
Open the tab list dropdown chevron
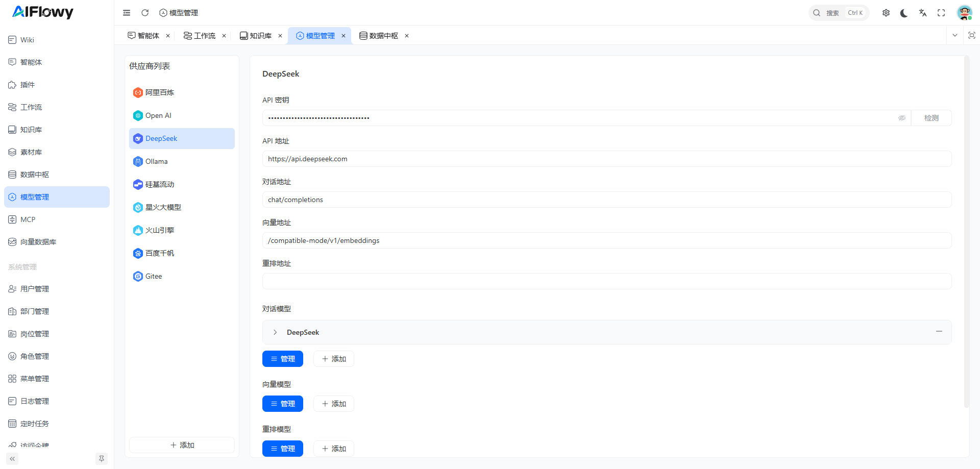pyautogui.click(x=955, y=35)
